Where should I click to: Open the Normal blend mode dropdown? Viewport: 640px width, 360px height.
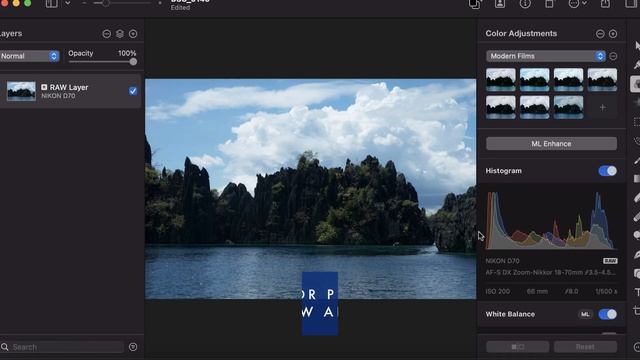[29, 56]
